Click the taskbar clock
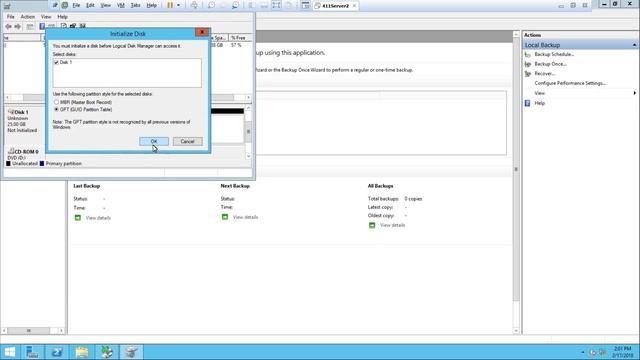Screen dimensions: 640x360 pyautogui.click(x=622, y=352)
